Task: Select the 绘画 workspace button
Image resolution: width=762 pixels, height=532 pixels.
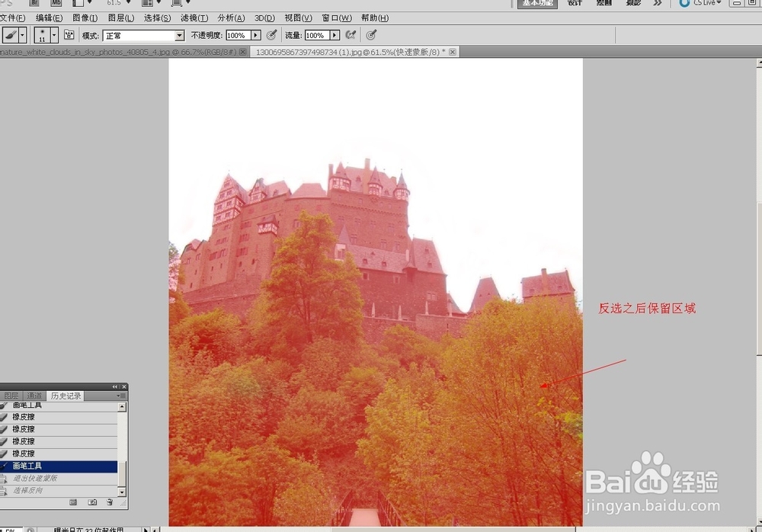Action: 604,3
